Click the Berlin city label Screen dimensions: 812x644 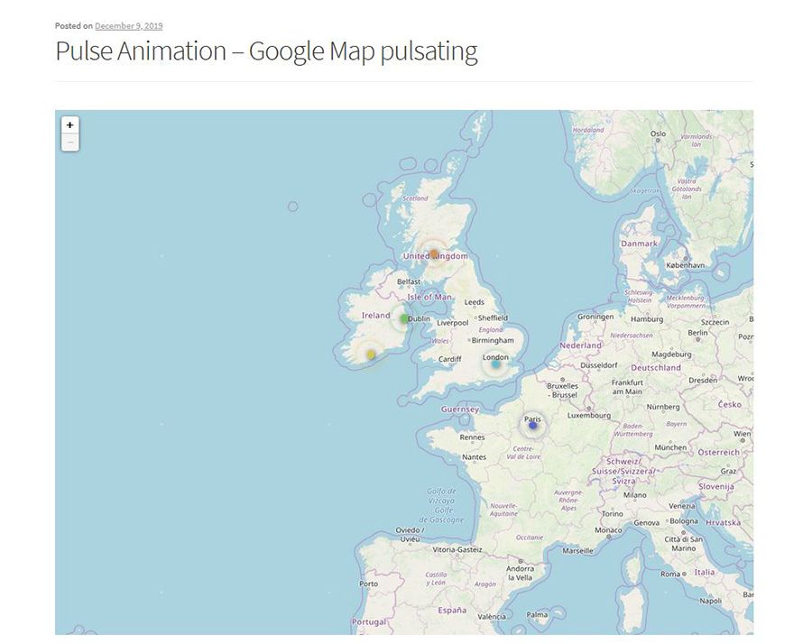697,333
